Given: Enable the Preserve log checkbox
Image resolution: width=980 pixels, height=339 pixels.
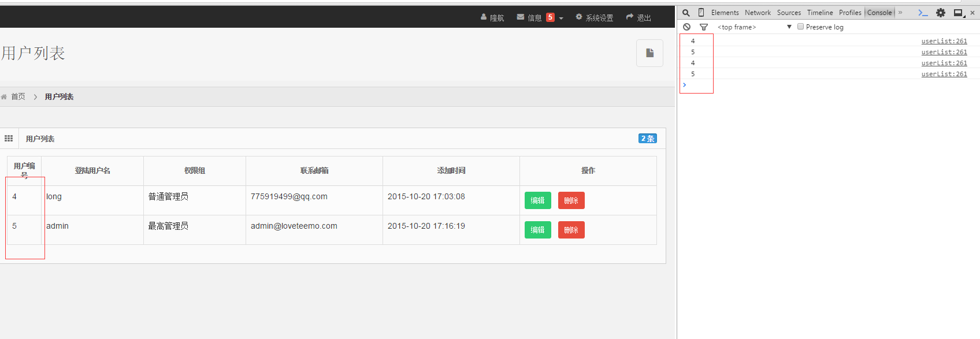Looking at the screenshot, I should (800, 27).
